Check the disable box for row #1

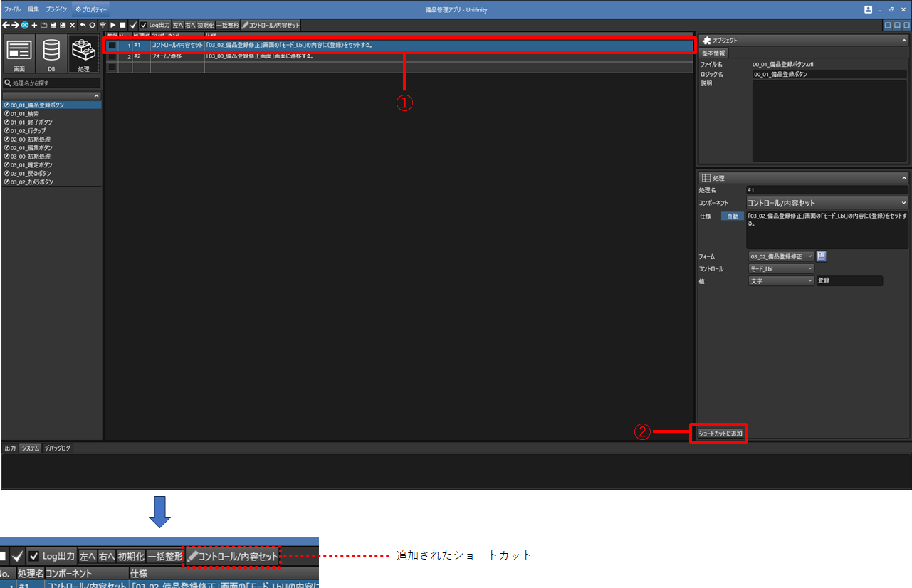point(112,46)
